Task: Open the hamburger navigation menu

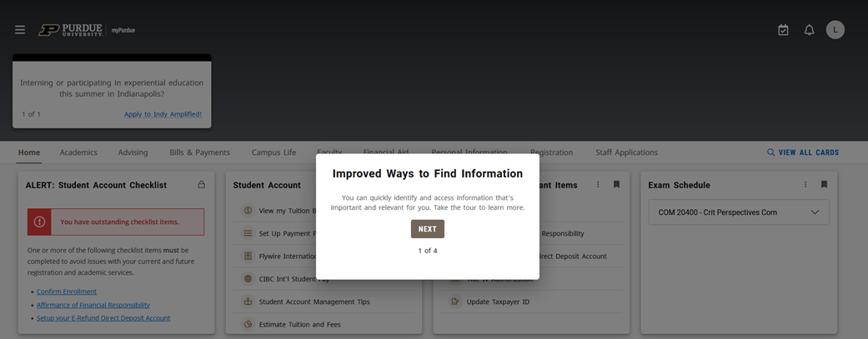Action: [20, 30]
